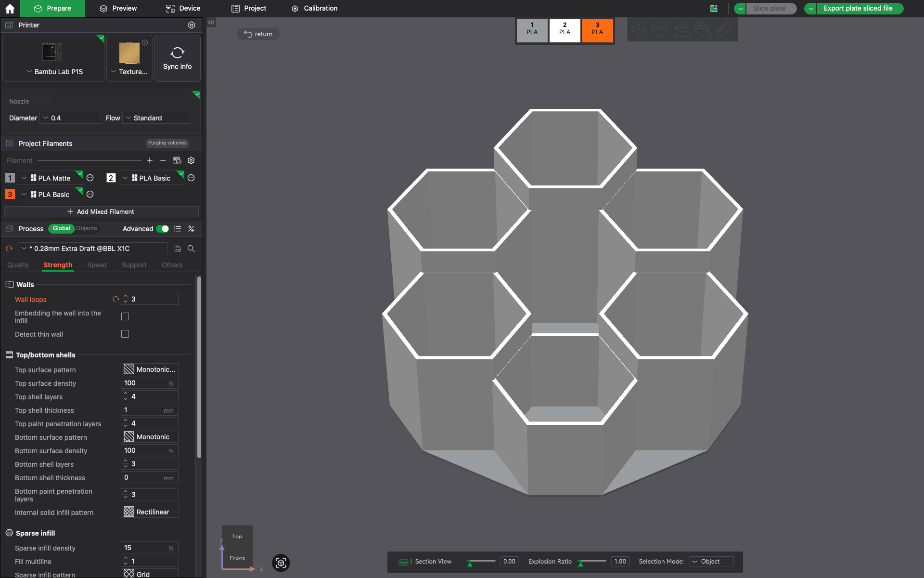The width and height of the screenshot is (924, 578).
Task: Add a new filament with plus icon
Action: (x=150, y=160)
